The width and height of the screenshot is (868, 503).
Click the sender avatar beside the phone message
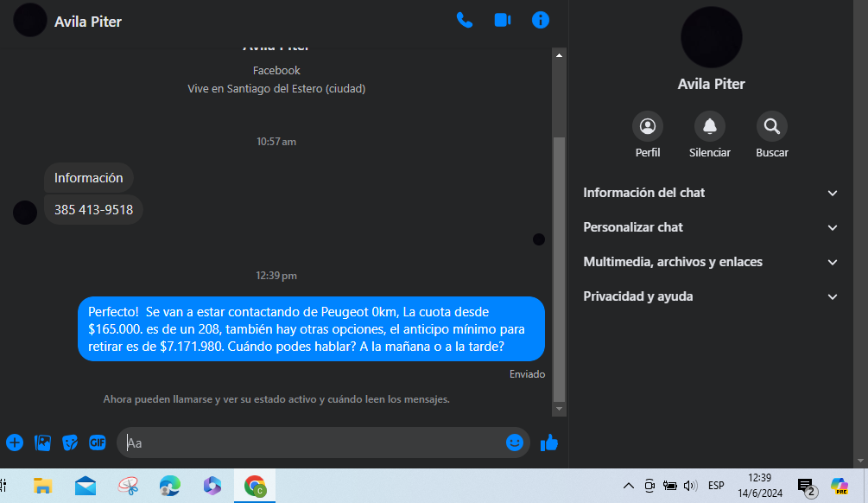(x=25, y=213)
